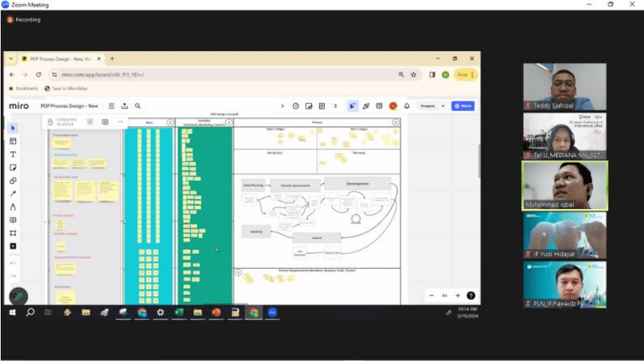Expand the collapsed collaboration tools chevron

point(282,106)
